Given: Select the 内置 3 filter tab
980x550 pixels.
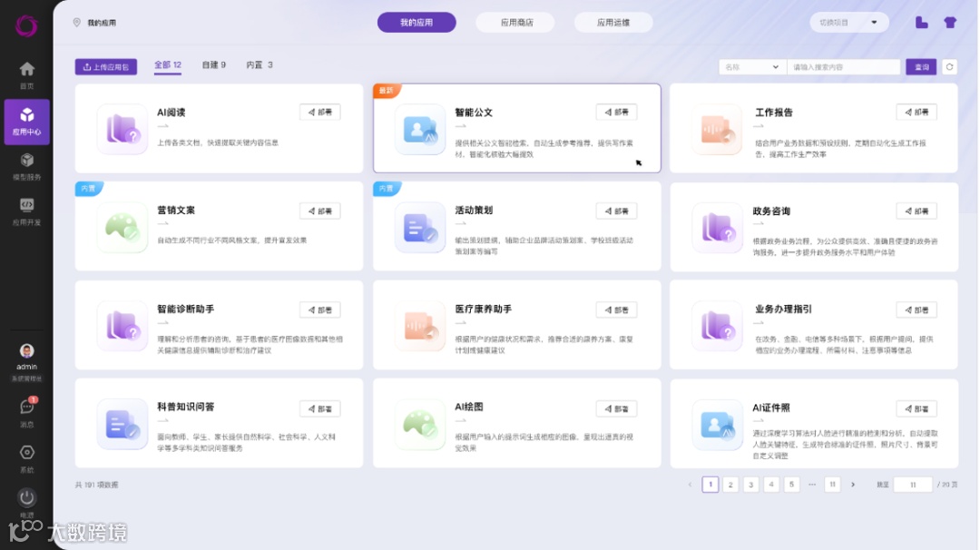Looking at the screenshot, I should point(260,65).
